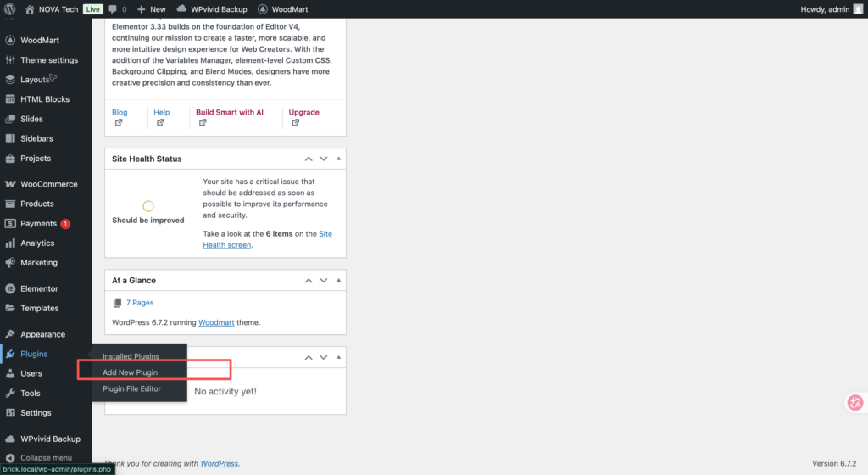
Task: Click WoodMart icon in sidebar
Action: (x=10, y=41)
